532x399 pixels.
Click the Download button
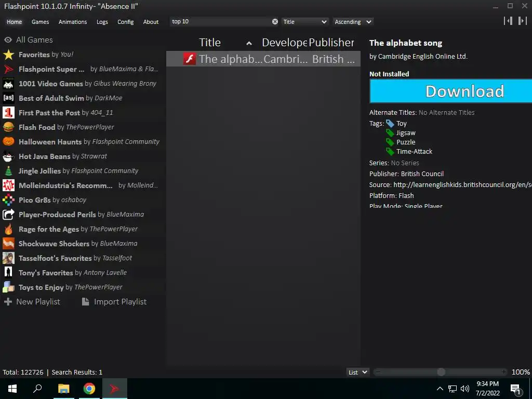coord(450,91)
